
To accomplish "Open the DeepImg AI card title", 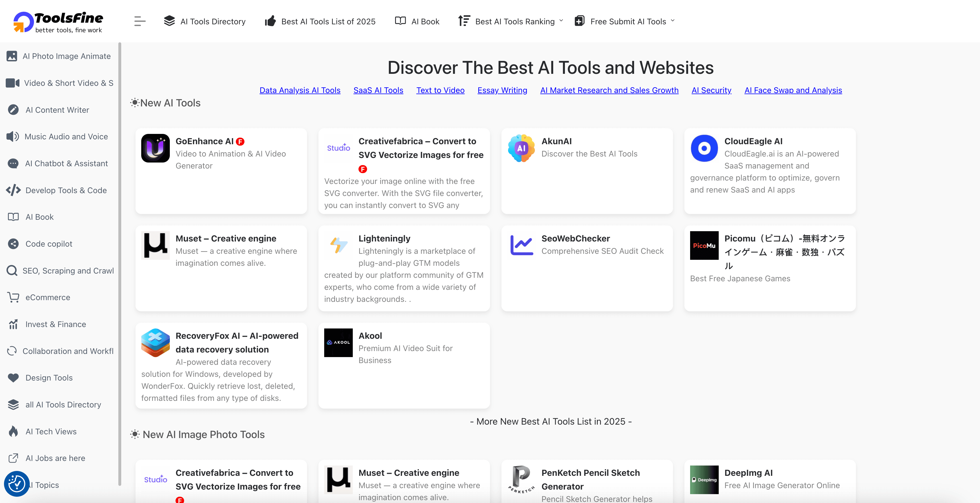I will (748, 473).
